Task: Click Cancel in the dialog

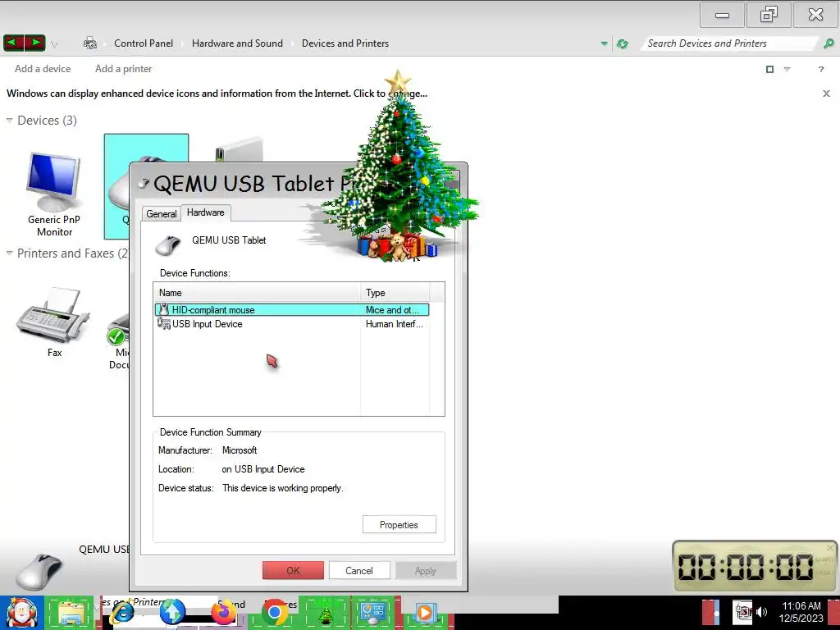Action: (359, 571)
